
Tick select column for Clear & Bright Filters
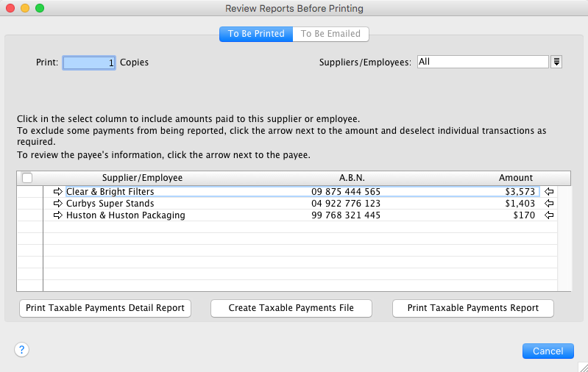29,192
